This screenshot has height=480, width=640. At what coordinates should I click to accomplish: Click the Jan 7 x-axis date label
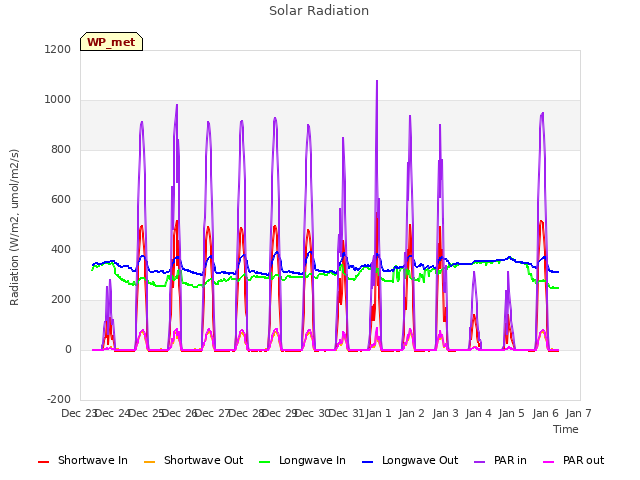point(578,413)
